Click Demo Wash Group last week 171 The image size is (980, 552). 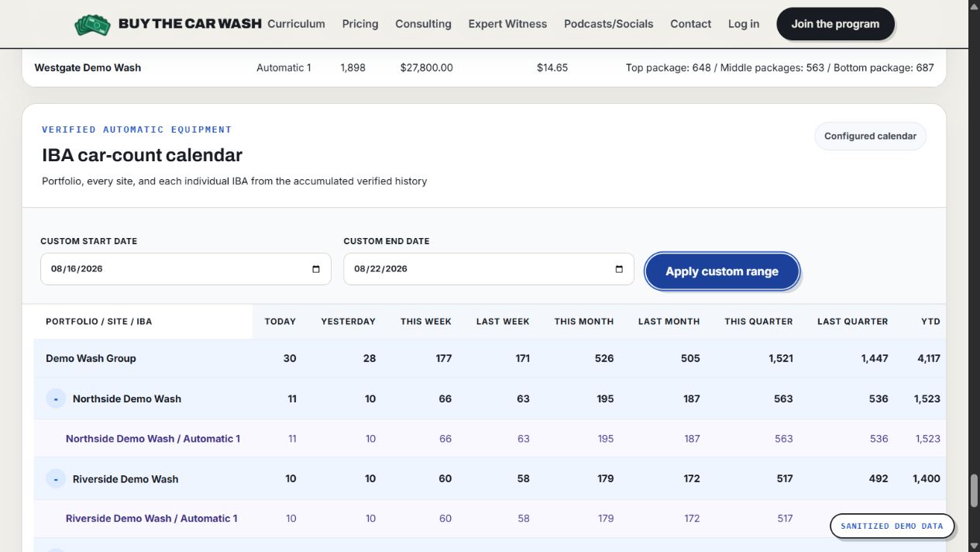(522, 358)
